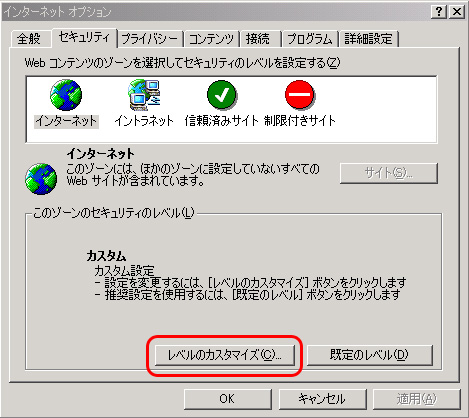469x418 pixels.
Task: Switch to the 接続 tab
Action: pyautogui.click(x=258, y=39)
